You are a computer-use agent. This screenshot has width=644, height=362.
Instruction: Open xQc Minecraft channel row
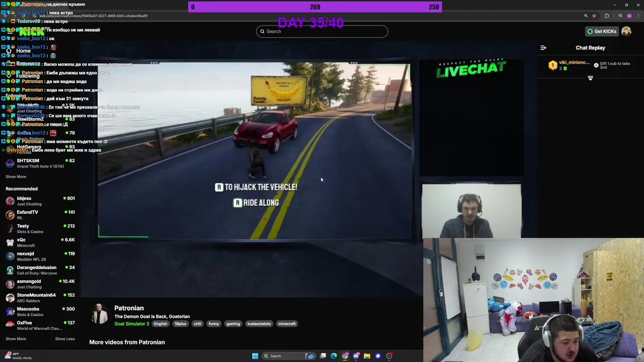click(40, 242)
